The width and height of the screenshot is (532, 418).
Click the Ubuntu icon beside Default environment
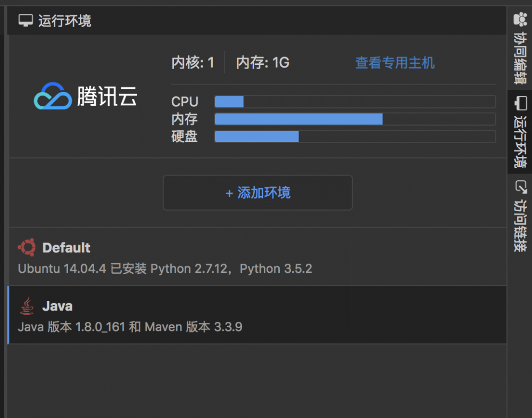27,247
